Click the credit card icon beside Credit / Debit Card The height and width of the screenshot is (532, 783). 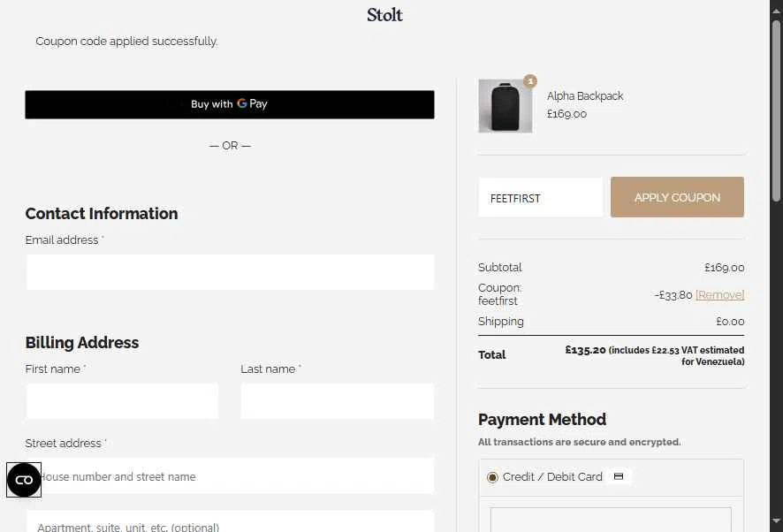[619, 476]
